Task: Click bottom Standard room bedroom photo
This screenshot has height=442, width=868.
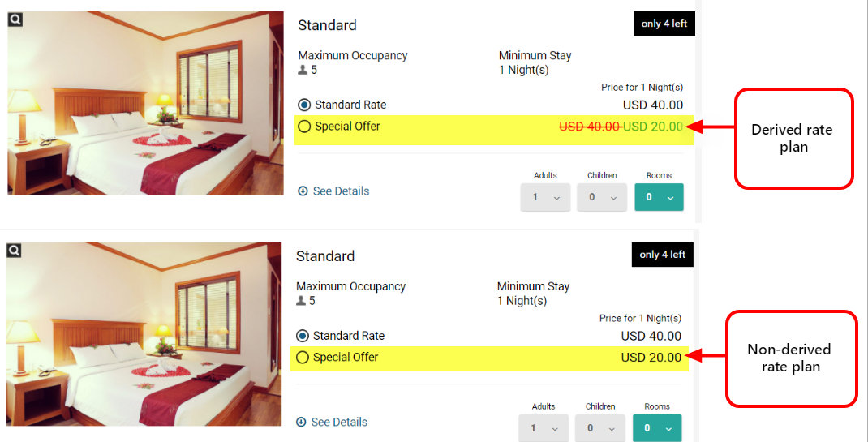Action: [144, 337]
